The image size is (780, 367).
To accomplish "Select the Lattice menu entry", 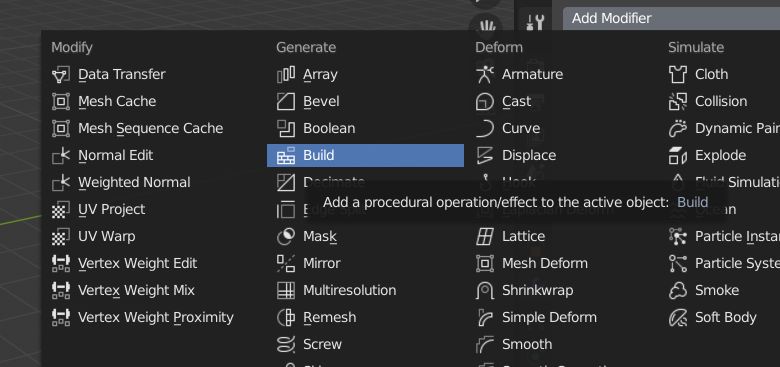I will pos(523,237).
